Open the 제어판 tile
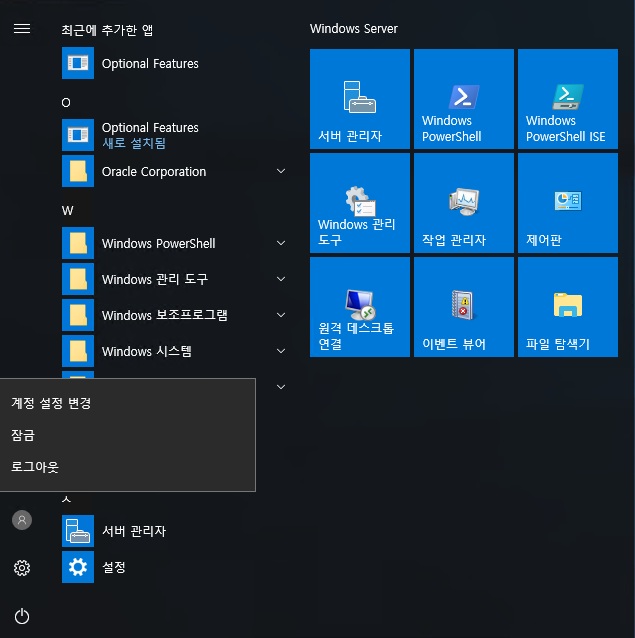The width and height of the screenshot is (635, 638). pyautogui.click(x=567, y=203)
